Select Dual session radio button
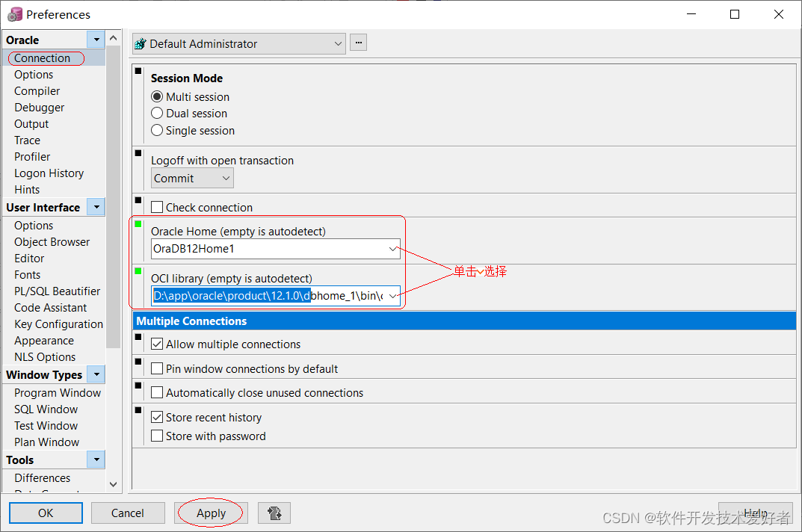Screen dimensions: 802x532 click(x=157, y=113)
